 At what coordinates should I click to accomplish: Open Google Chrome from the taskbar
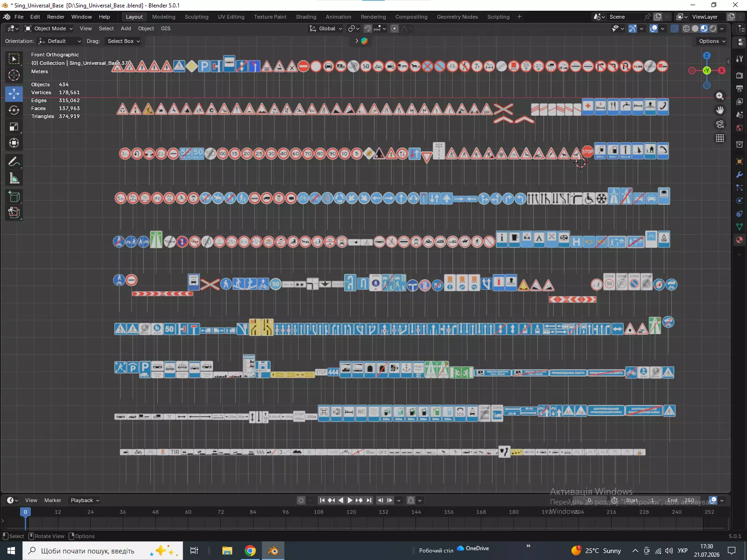pos(250,551)
